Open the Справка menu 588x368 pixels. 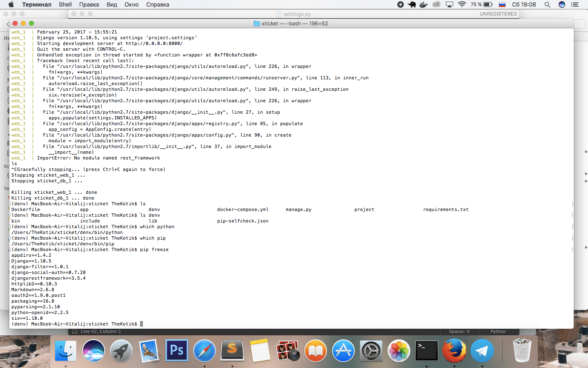click(x=158, y=4)
